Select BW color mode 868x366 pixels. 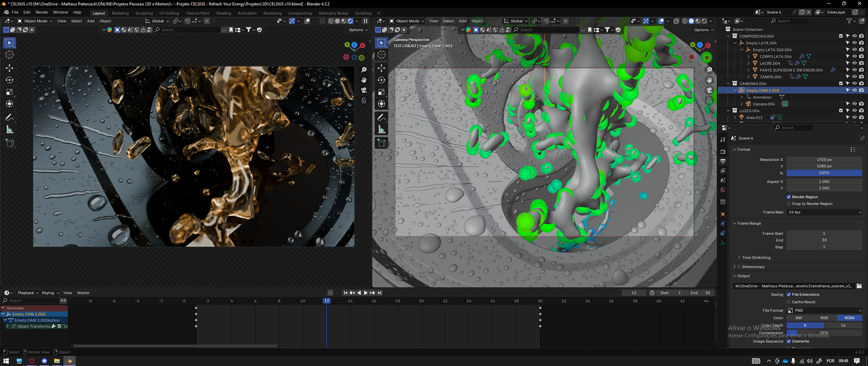(799, 318)
